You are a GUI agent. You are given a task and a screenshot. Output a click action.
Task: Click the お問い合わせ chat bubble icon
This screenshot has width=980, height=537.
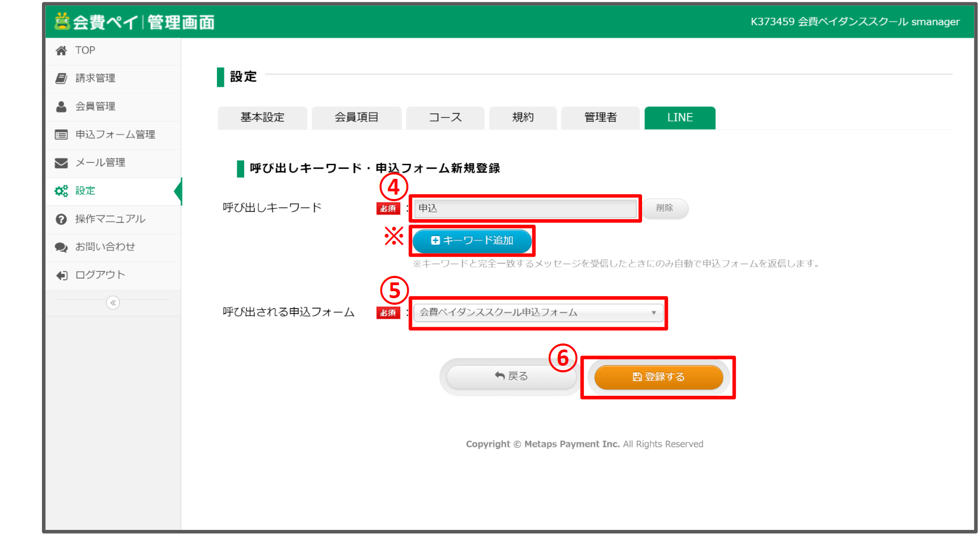point(61,247)
